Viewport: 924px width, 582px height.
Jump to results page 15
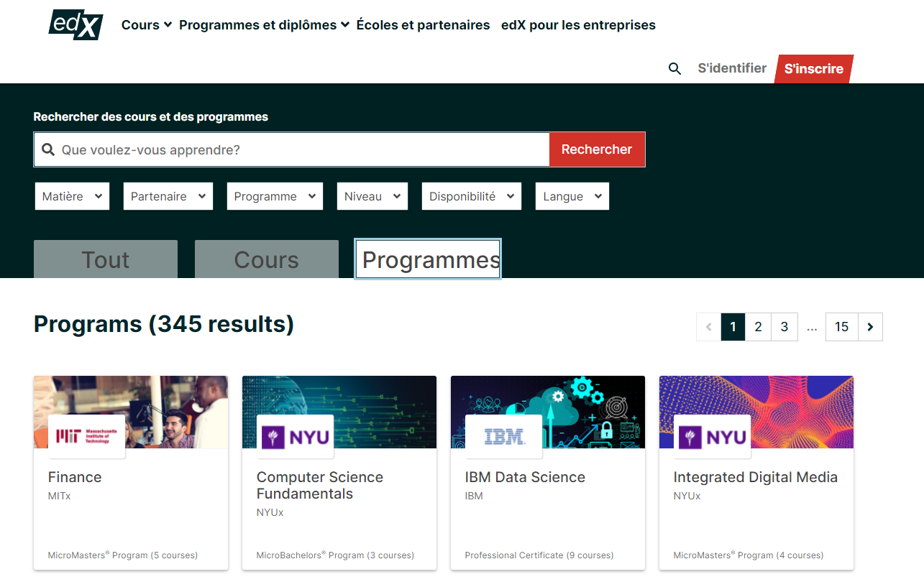click(841, 327)
